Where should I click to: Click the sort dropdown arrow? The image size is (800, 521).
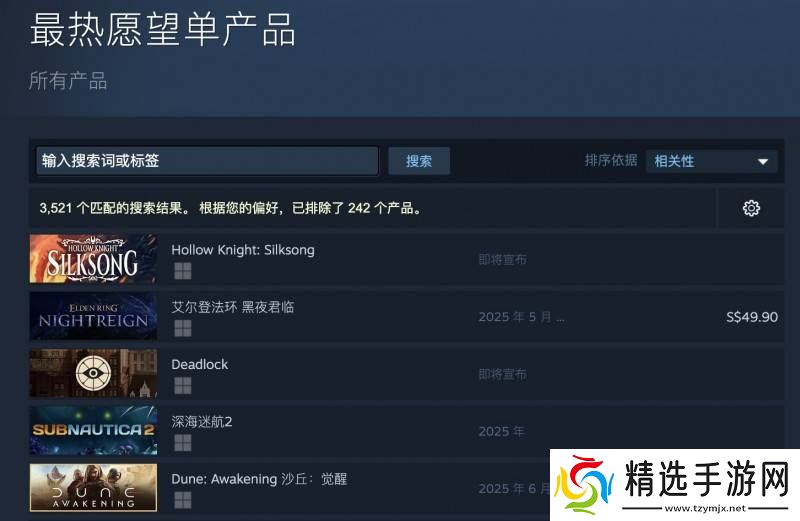(x=763, y=162)
